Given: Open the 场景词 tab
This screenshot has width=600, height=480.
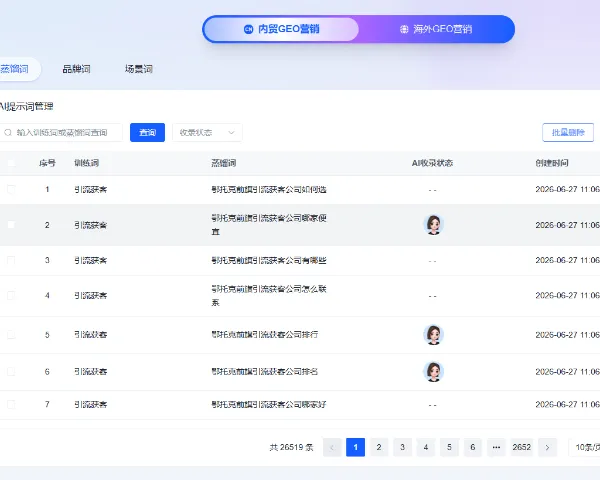Looking at the screenshot, I should click(139, 69).
